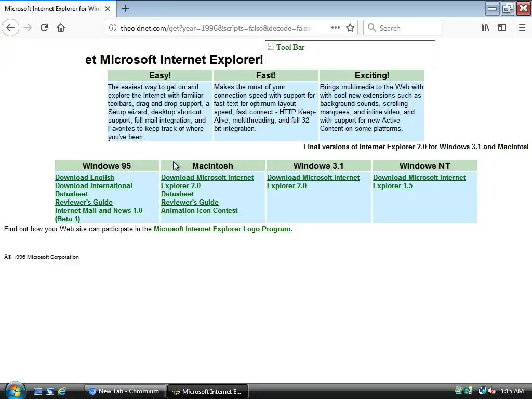Go back to the previous page
Screen dimensions: 532x399
pyautogui.click(x=10, y=28)
